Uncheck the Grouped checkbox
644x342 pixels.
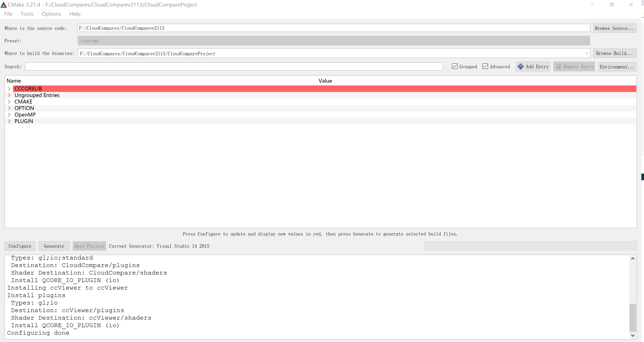pos(454,66)
